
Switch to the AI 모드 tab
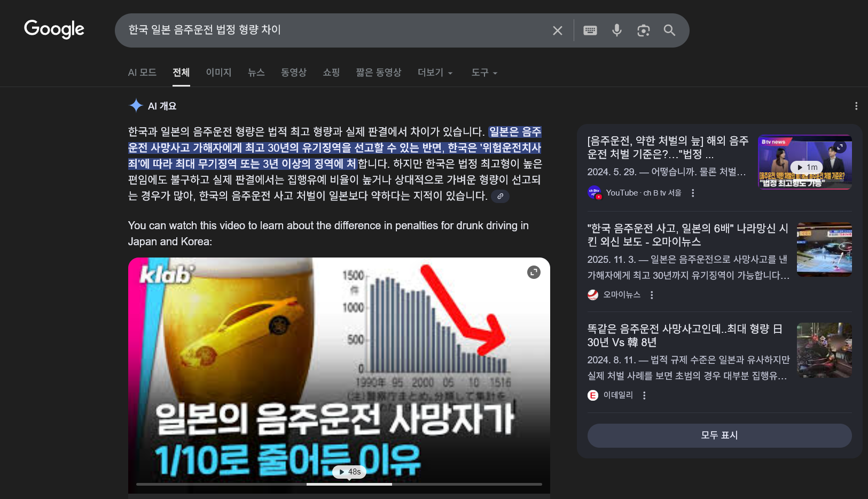tap(142, 73)
